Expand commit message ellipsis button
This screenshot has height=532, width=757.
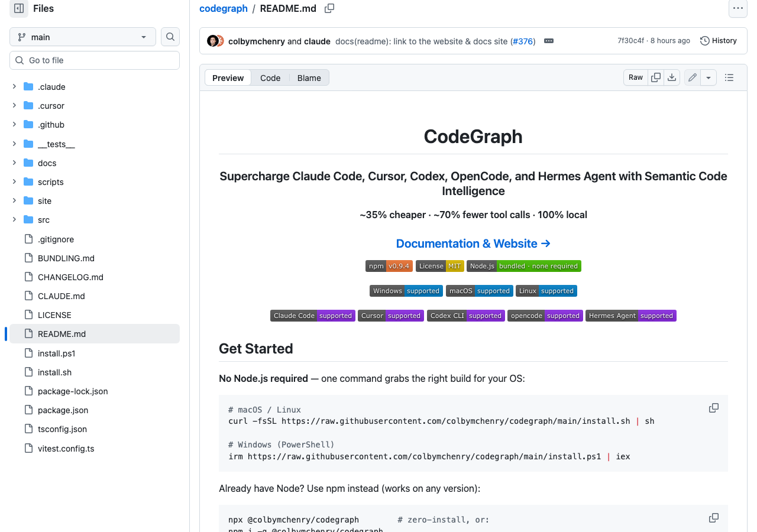pyautogui.click(x=548, y=41)
